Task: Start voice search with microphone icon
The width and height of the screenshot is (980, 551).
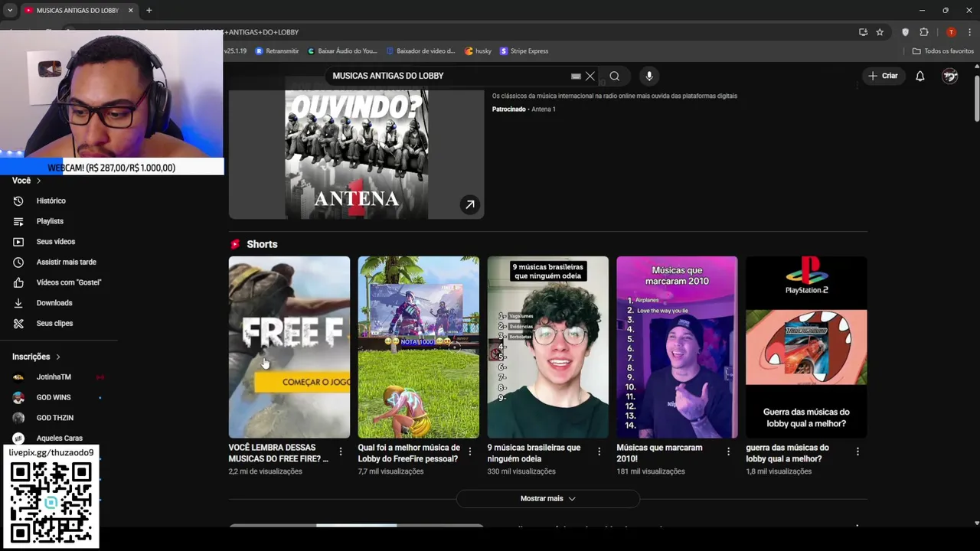Action: click(649, 76)
